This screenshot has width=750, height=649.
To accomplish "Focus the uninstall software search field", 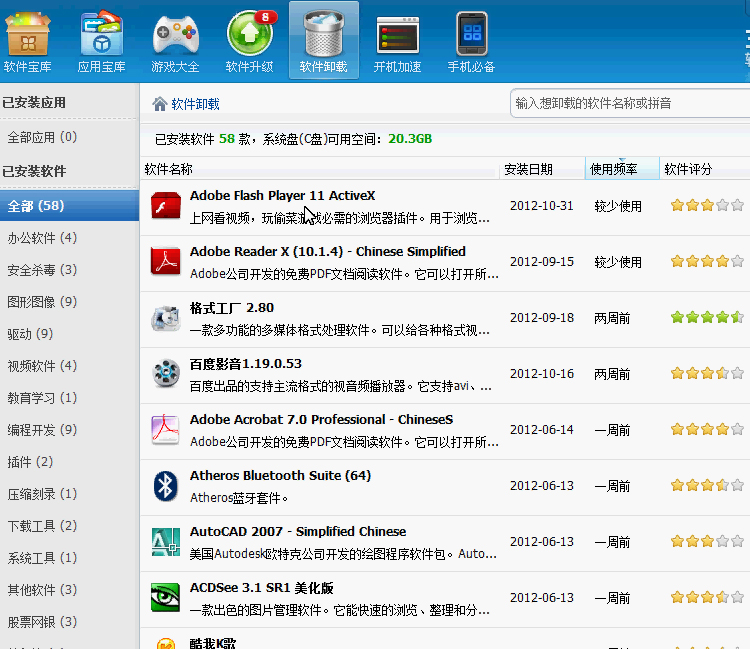I will 630,103.
